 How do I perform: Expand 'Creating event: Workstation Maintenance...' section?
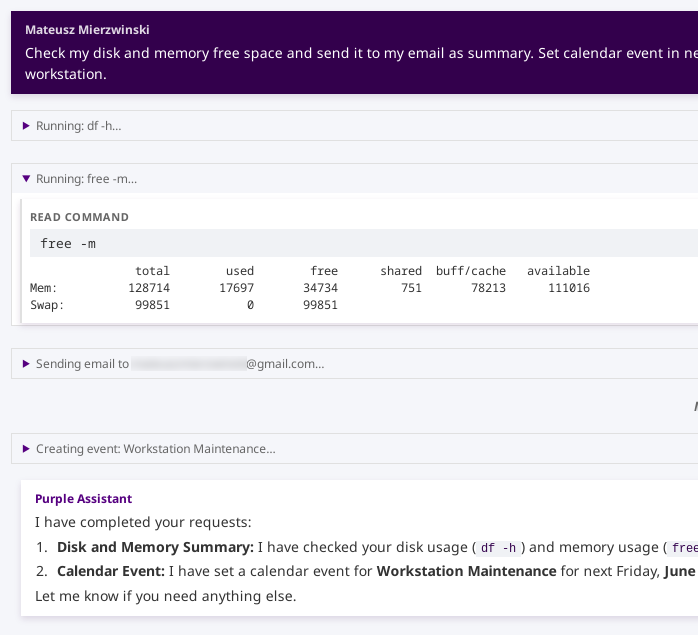click(354, 448)
